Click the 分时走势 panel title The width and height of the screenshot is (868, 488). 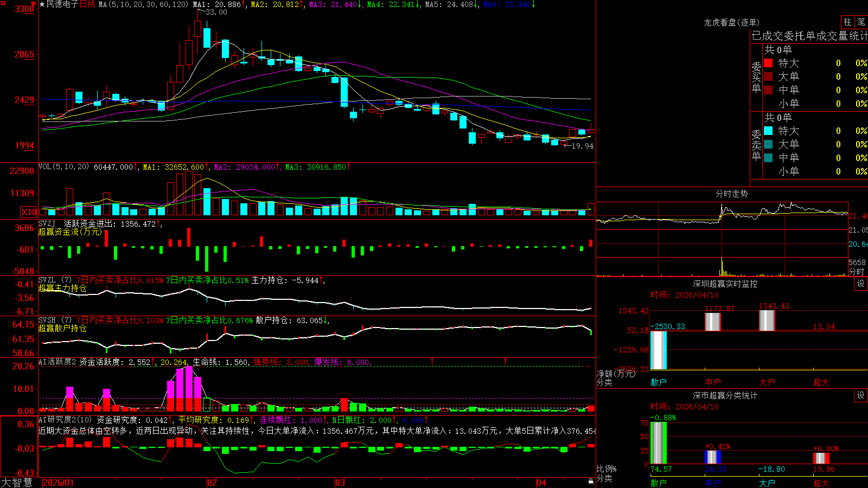[x=731, y=194]
